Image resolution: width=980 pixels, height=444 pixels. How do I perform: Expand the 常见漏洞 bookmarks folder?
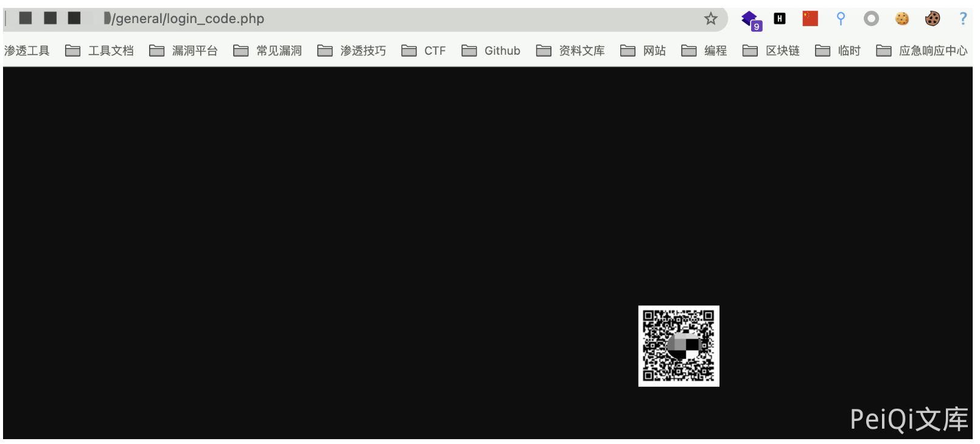[x=268, y=50]
